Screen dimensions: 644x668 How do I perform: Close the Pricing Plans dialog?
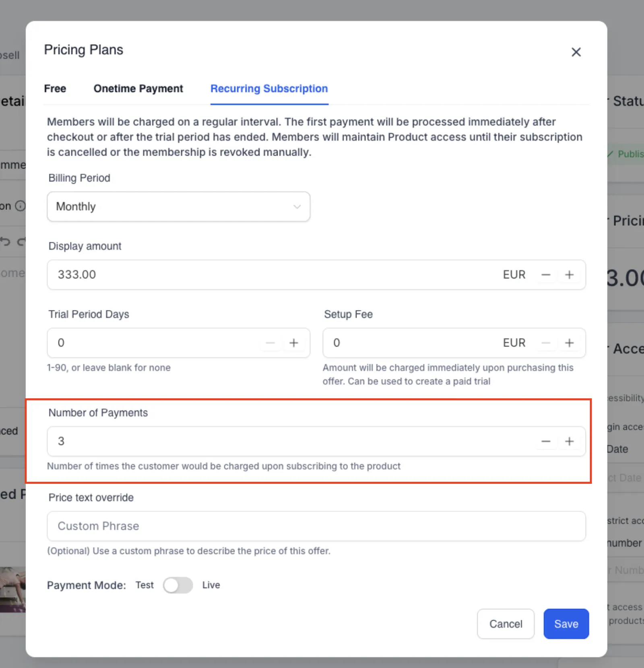point(576,52)
